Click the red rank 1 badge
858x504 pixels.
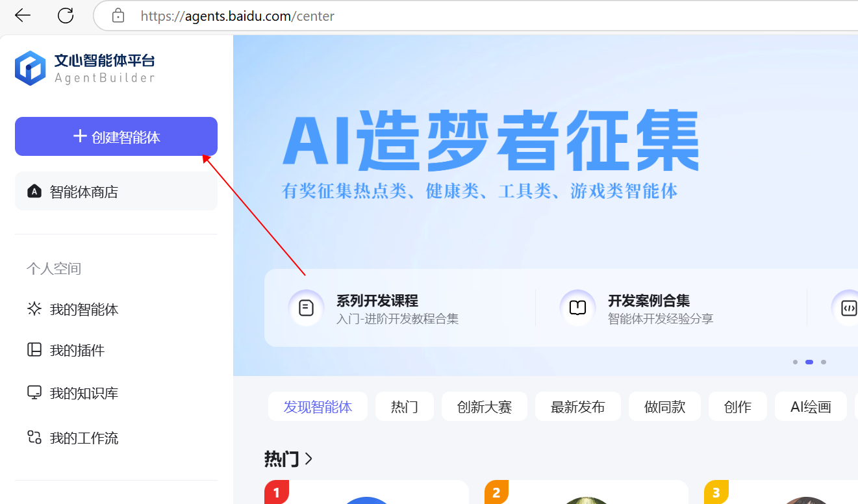coord(277,492)
